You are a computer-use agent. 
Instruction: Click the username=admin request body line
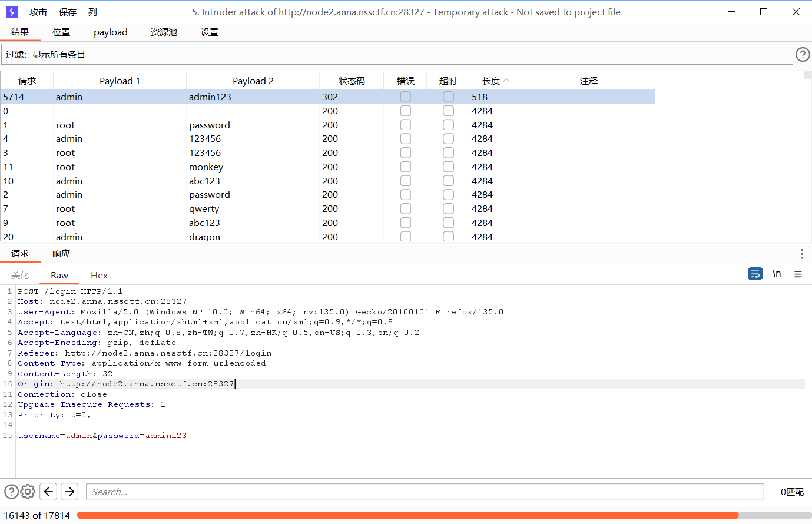[x=102, y=436]
